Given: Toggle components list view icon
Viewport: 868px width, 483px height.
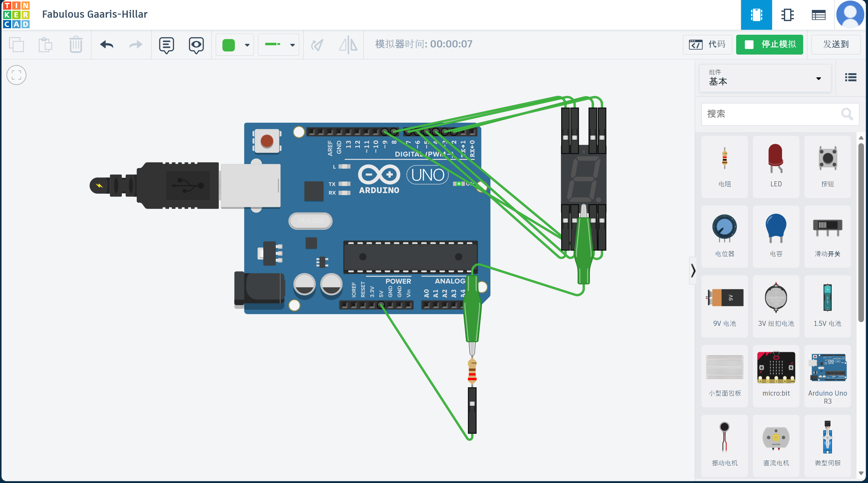Looking at the screenshot, I should pos(851,78).
